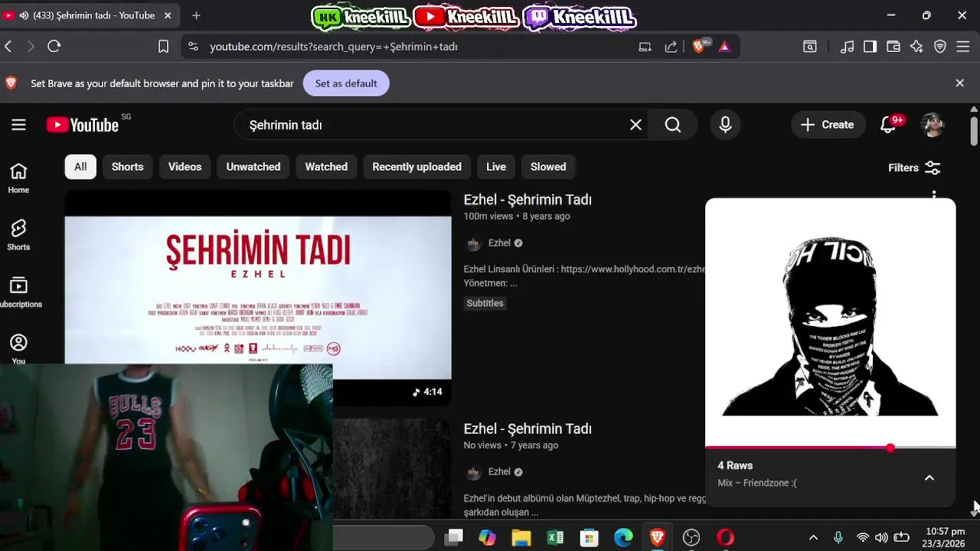Image resolution: width=980 pixels, height=551 pixels.
Task: Open the Create button
Action: coord(828,125)
